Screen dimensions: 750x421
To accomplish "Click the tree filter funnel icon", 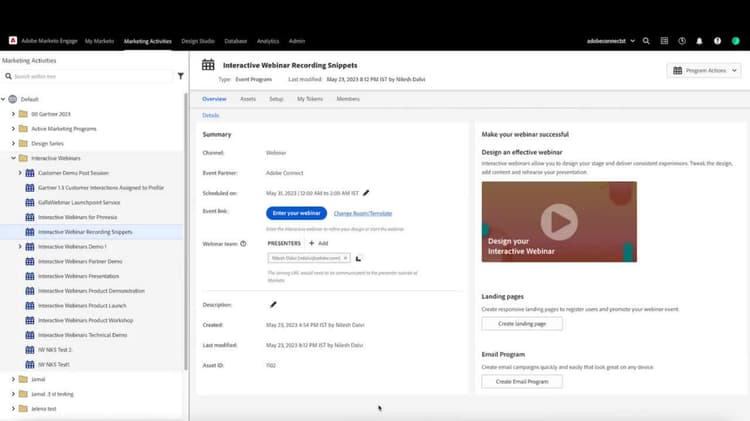I will click(180, 76).
